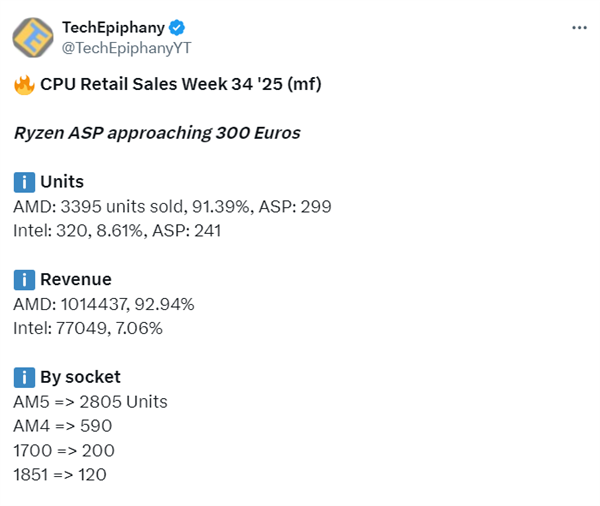600x506 pixels.
Task: Select the AMD 1014437 revenue line
Action: pyautogui.click(x=104, y=304)
